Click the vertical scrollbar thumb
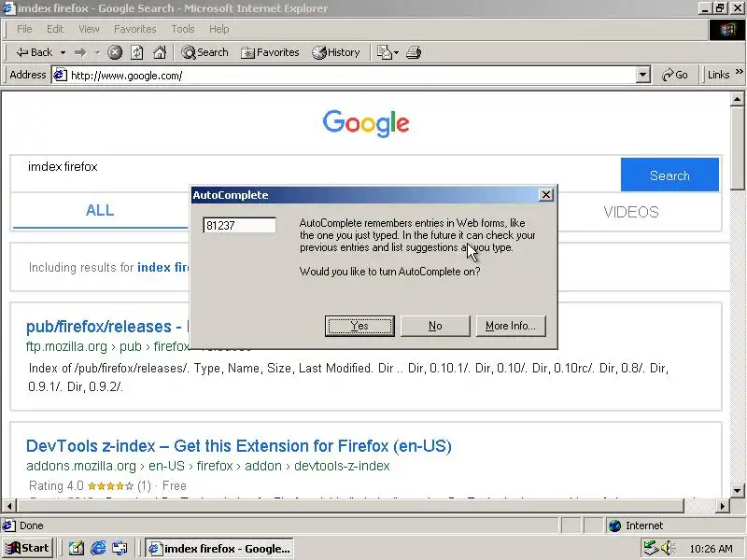The width and height of the screenshot is (747, 560). coord(737,147)
